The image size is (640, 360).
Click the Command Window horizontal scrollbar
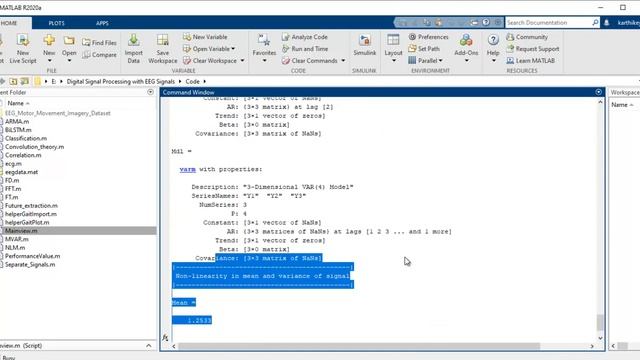359,346
